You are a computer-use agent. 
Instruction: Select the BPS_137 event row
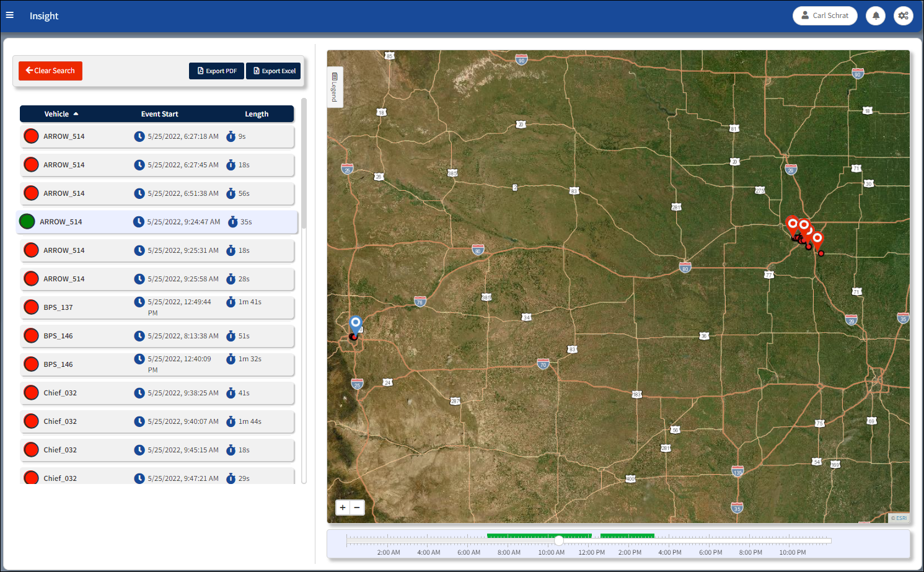point(157,307)
